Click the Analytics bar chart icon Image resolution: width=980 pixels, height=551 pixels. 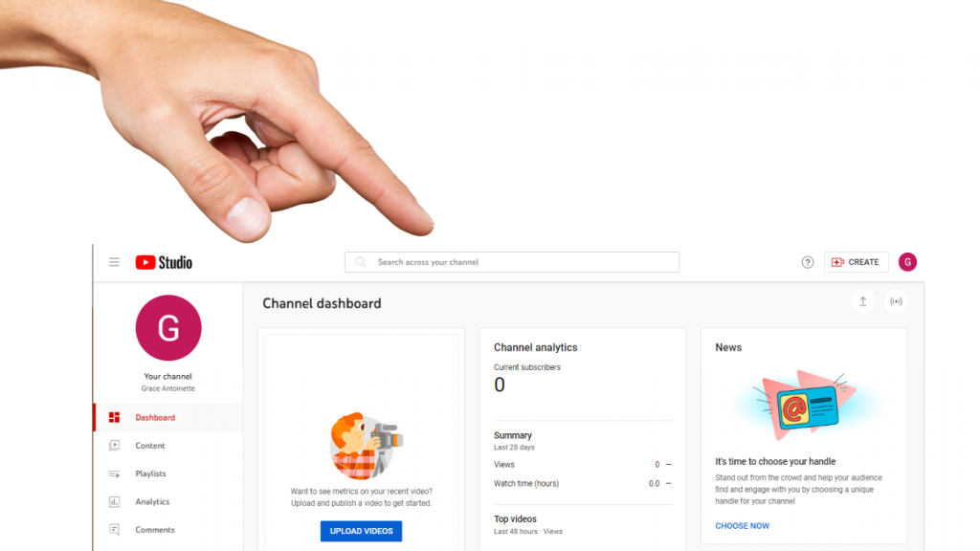[115, 501]
